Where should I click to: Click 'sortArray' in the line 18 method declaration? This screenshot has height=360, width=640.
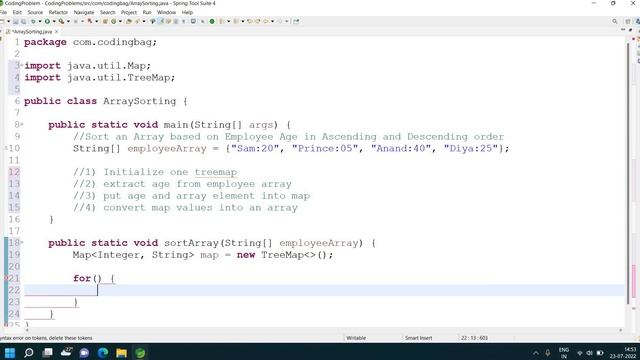coord(191,243)
